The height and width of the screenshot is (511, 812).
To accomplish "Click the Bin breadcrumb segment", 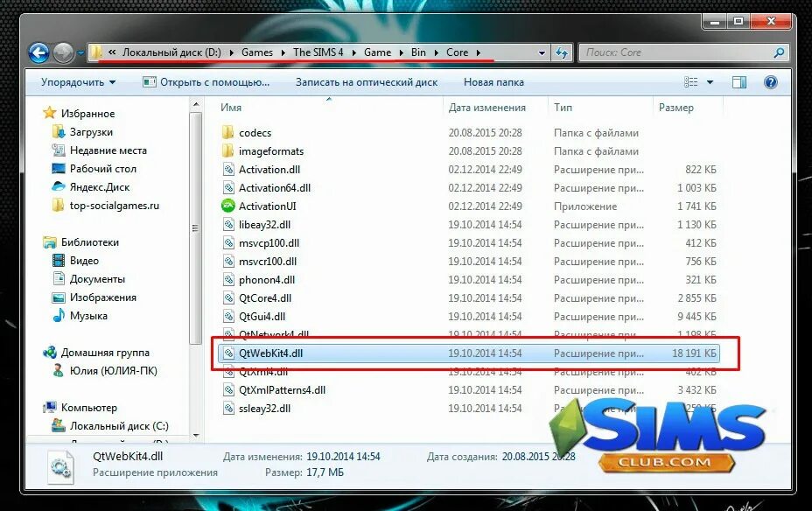I will pyautogui.click(x=418, y=52).
